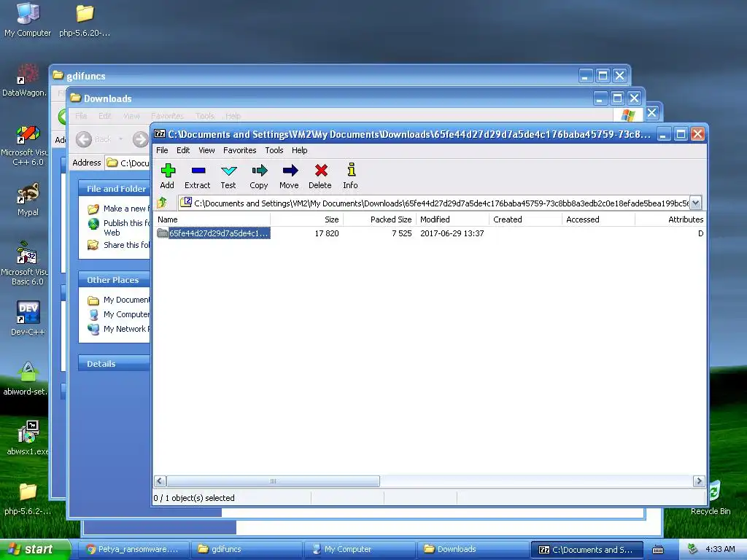Open Dev-C++ desktop shortcut
The width and height of the screenshot is (747, 560).
point(28,318)
